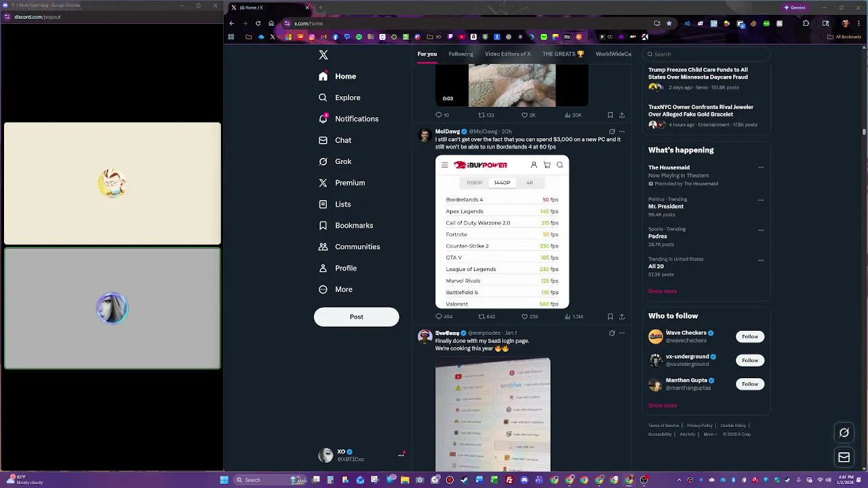Switch to Following tab
Image resolution: width=868 pixels, height=488 pixels.
pyautogui.click(x=460, y=54)
